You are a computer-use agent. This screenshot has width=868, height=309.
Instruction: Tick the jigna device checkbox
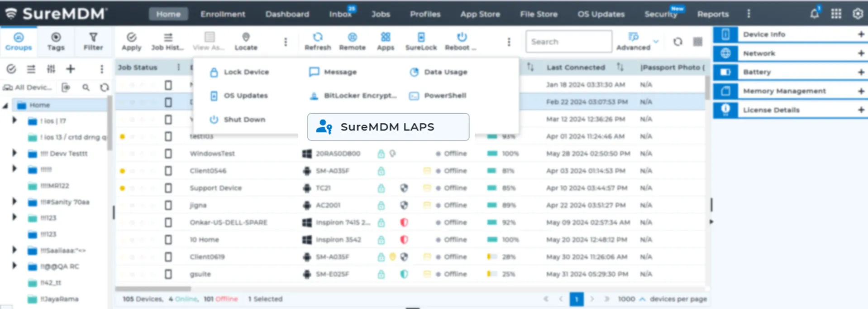click(x=168, y=205)
